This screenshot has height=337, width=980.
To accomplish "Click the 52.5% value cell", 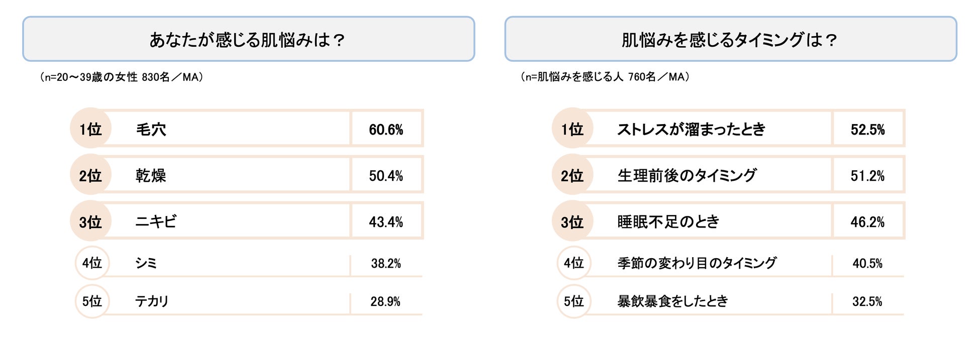I will (867, 130).
